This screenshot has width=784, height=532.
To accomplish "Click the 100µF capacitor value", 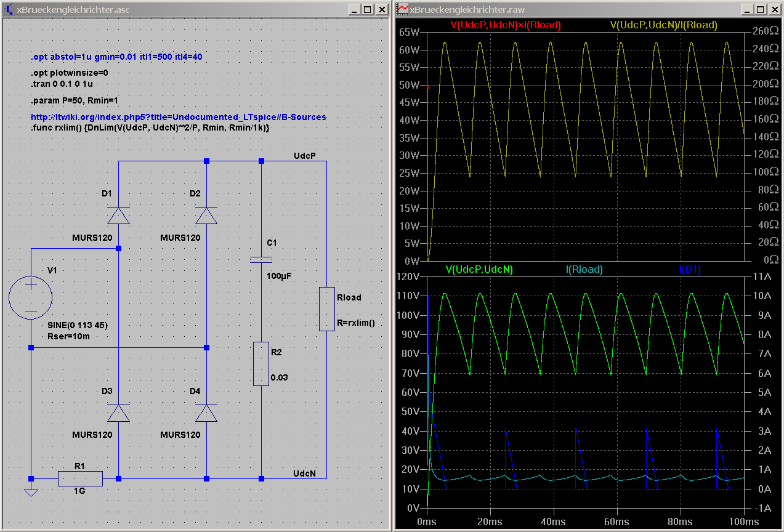I will coord(278,276).
